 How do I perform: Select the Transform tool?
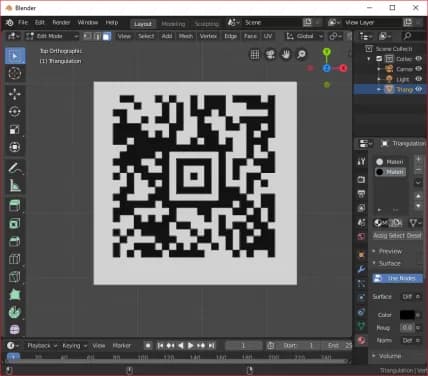point(15,147)
